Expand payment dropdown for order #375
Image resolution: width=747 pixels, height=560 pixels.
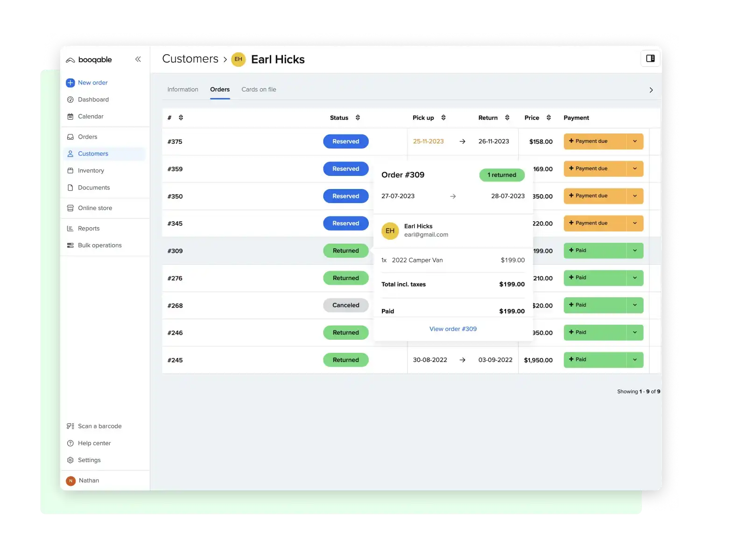(x=634, y=141)
